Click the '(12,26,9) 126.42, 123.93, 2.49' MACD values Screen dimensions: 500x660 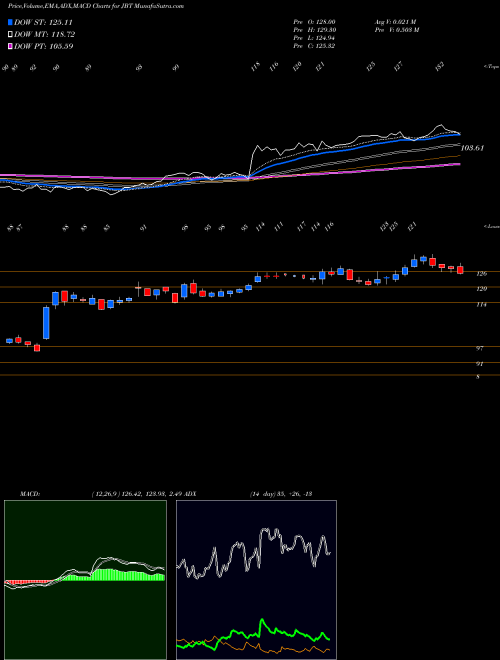click(136, 493)
